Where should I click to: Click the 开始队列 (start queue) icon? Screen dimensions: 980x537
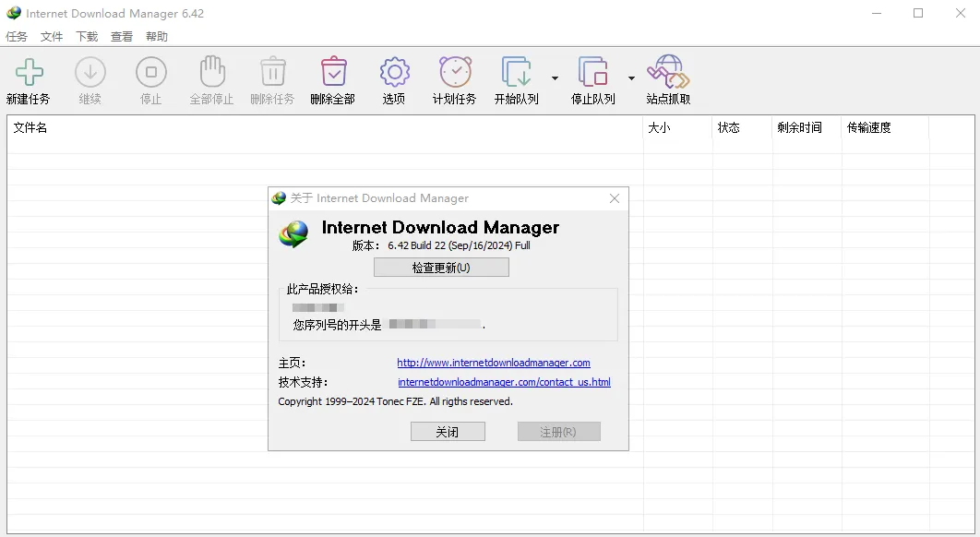pos(516,71)
